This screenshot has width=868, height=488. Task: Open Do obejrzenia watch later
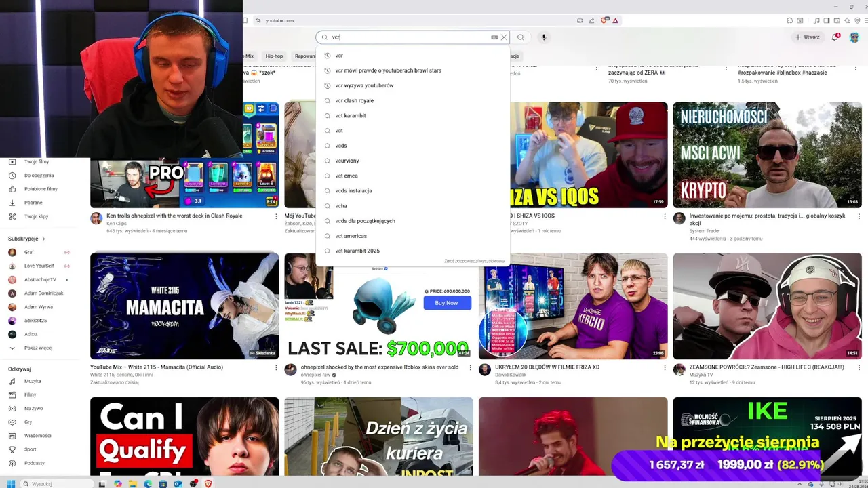pos(39,176)
